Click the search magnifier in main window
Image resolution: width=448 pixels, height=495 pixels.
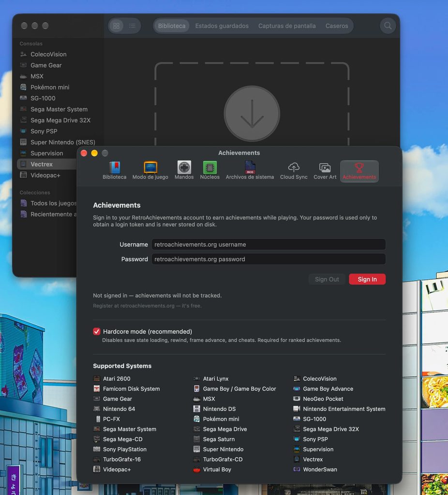coord(388,26)
